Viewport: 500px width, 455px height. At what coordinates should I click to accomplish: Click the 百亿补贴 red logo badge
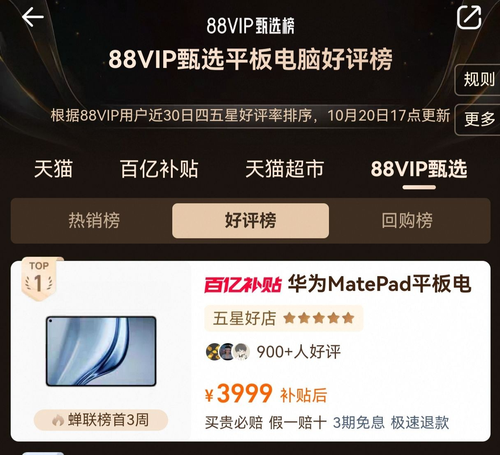point(243,285)
